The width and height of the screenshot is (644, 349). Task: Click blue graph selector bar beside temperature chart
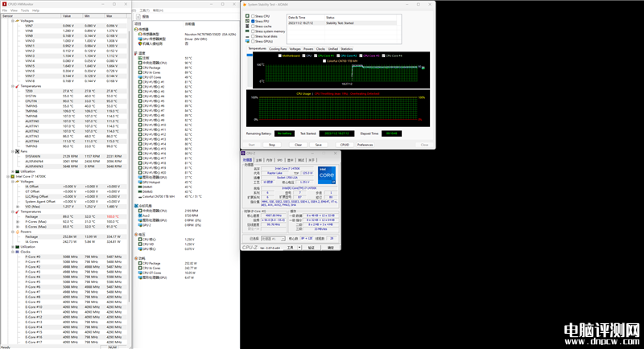[250, 55]
